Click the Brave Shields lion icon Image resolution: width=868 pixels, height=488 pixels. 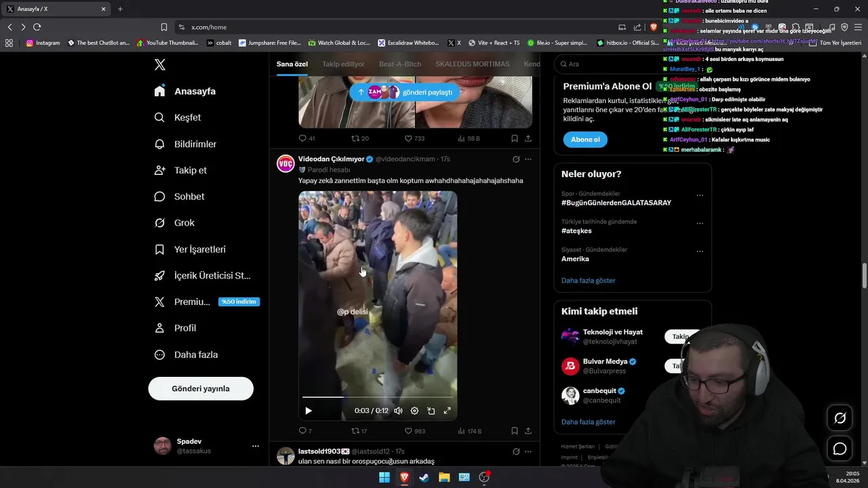(x=653, y=27)
